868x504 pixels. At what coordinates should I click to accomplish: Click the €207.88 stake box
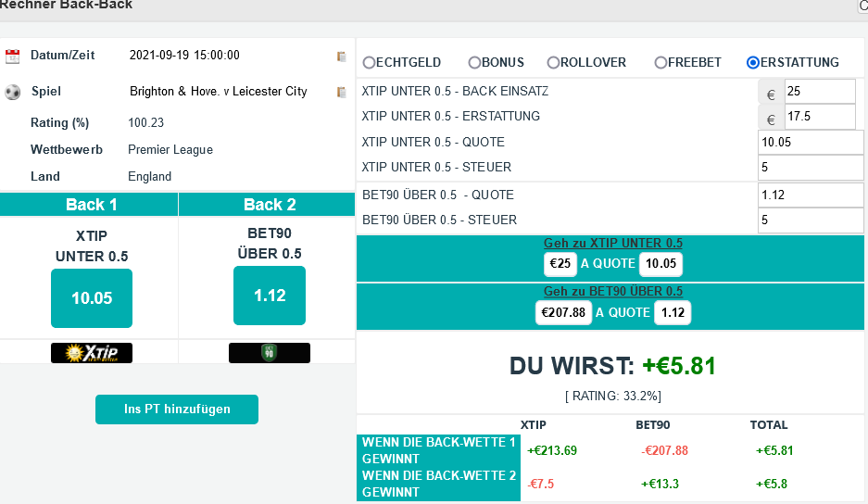(563, 312)
